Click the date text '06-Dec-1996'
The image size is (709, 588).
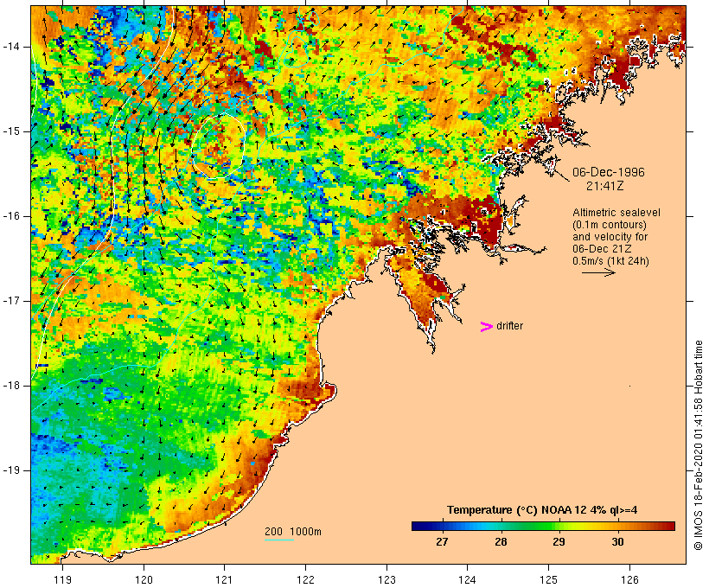pos(608,172)
